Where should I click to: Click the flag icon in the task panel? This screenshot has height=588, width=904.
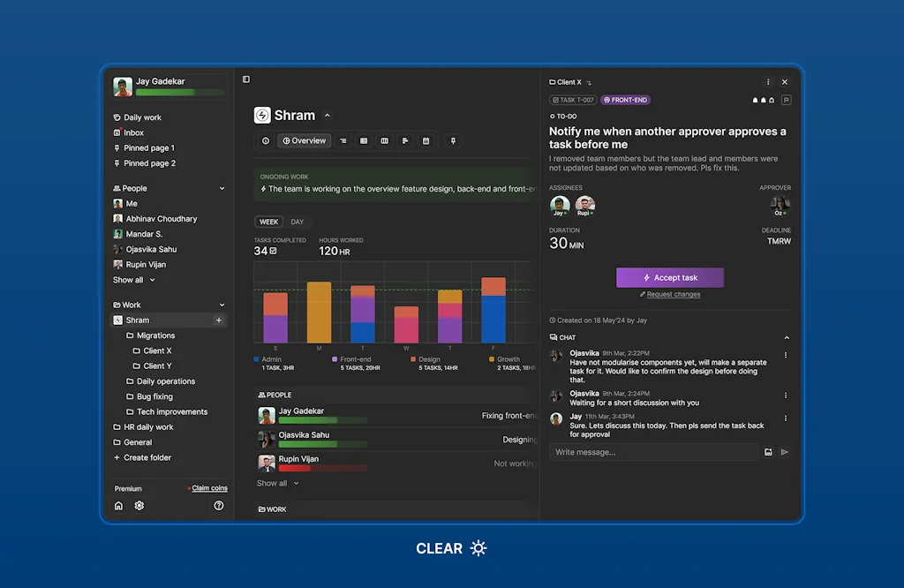pyautogui.click(x=786, y=100)
